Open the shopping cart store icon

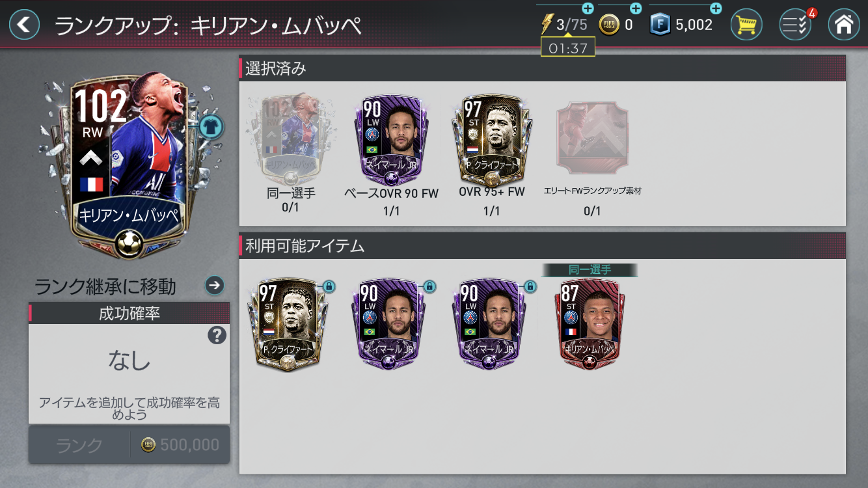pos(746,25)
